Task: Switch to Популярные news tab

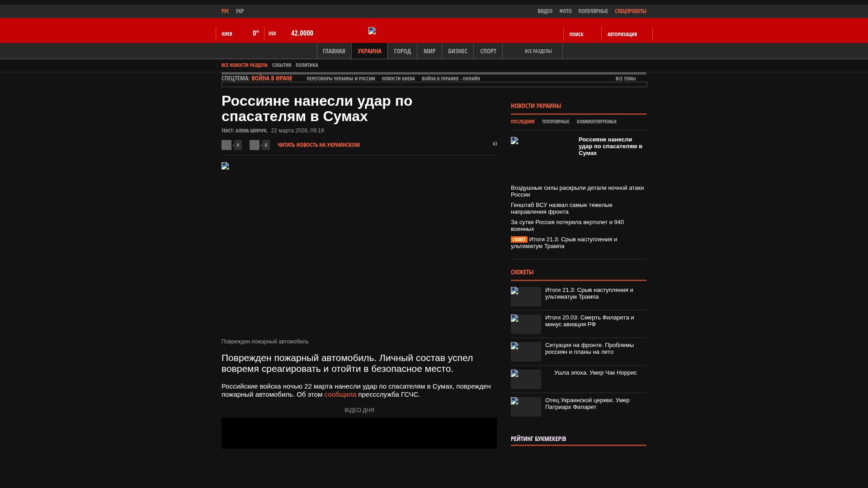Action: (x=555, y=122)
